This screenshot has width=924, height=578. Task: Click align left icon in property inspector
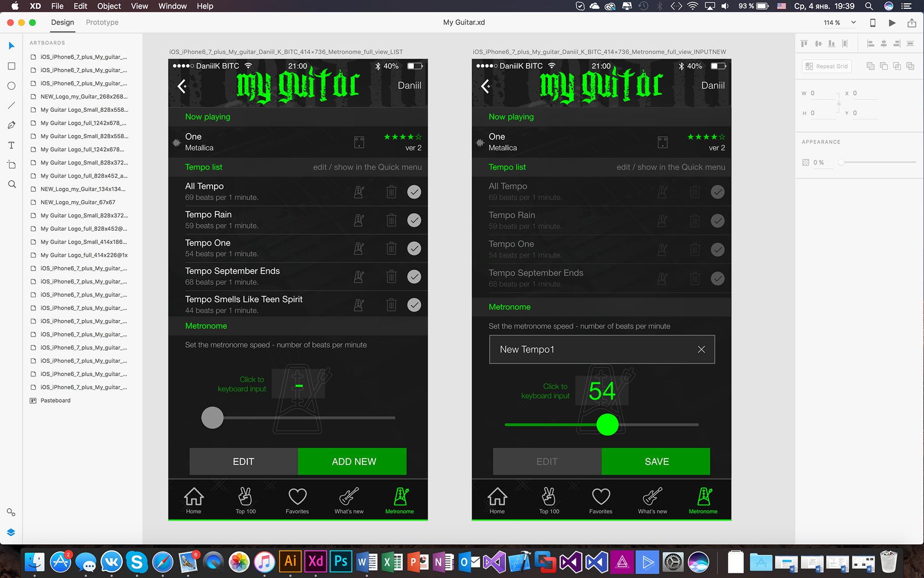click(870, 43)
